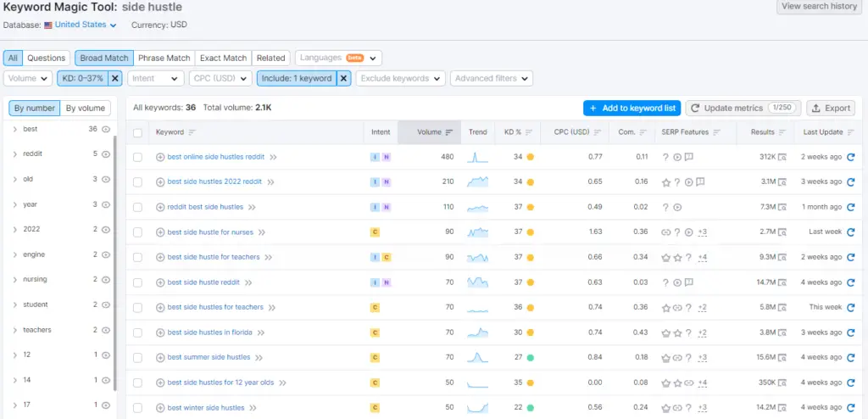Toggle eye icon for the best group
The height and width of the screenshot is (419, 868).
106,129
